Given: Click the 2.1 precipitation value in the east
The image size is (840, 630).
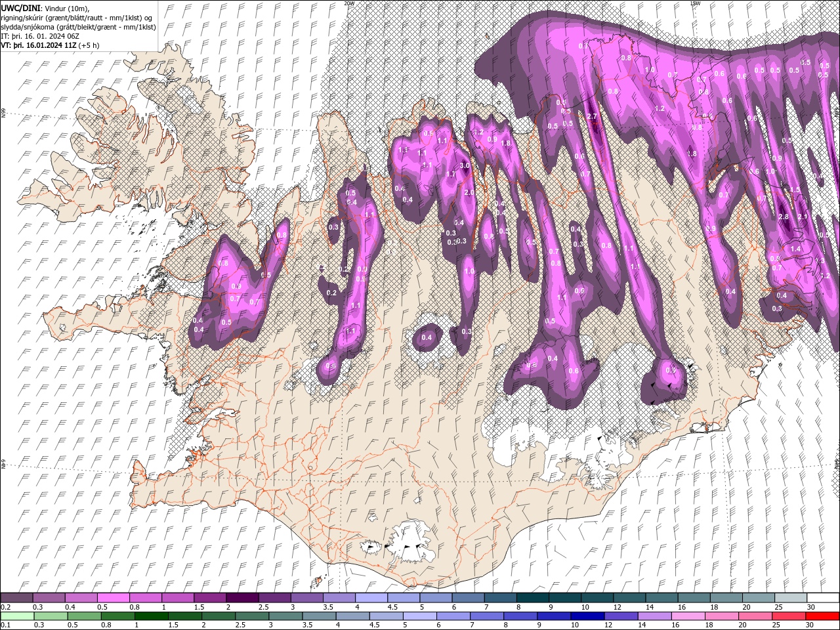Looking at the screenshot, I should click(802, 217).
